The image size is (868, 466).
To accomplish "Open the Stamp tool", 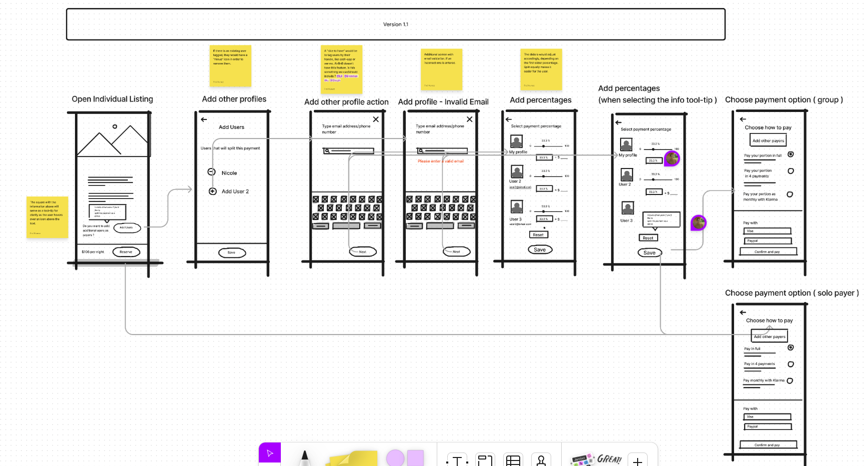I will (541, 459).
